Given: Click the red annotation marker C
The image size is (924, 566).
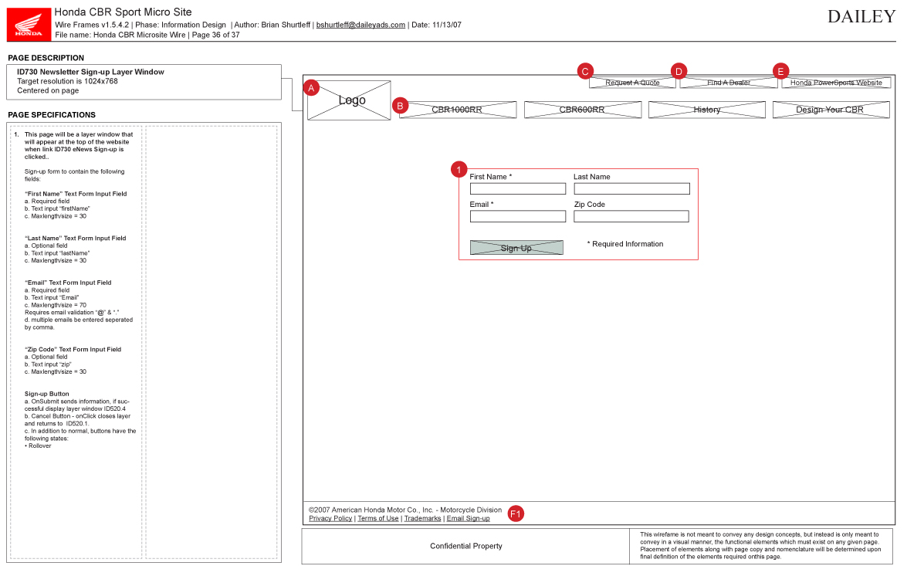Looking at the screenshot, I should (585, 71).
